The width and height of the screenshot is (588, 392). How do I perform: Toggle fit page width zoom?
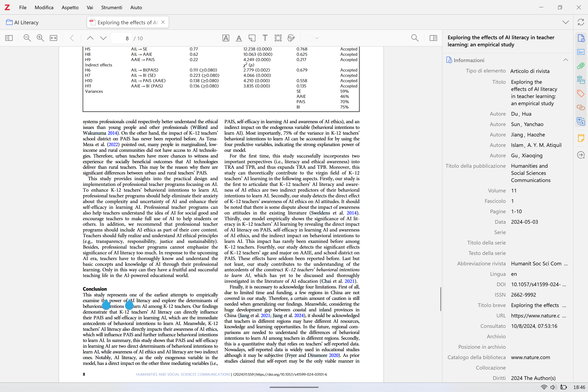click(54, 38)
